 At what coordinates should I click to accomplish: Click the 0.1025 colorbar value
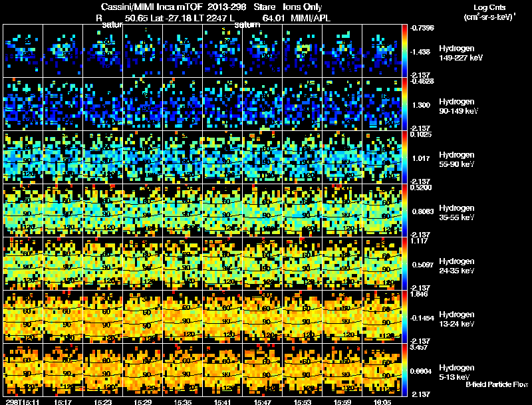421,134
